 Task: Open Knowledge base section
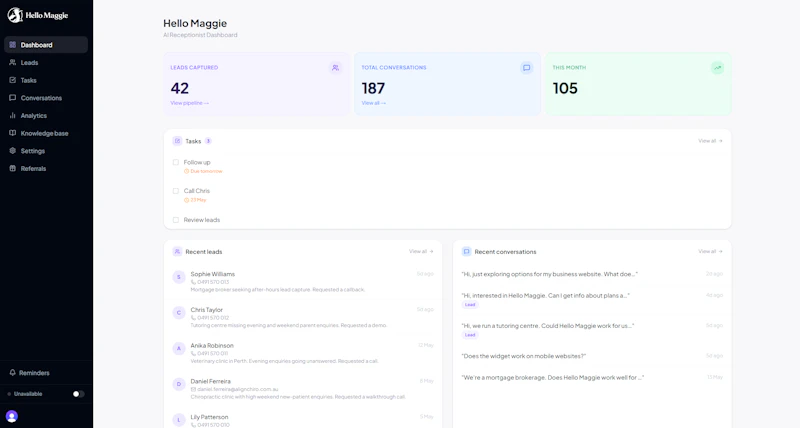(46, 133)
